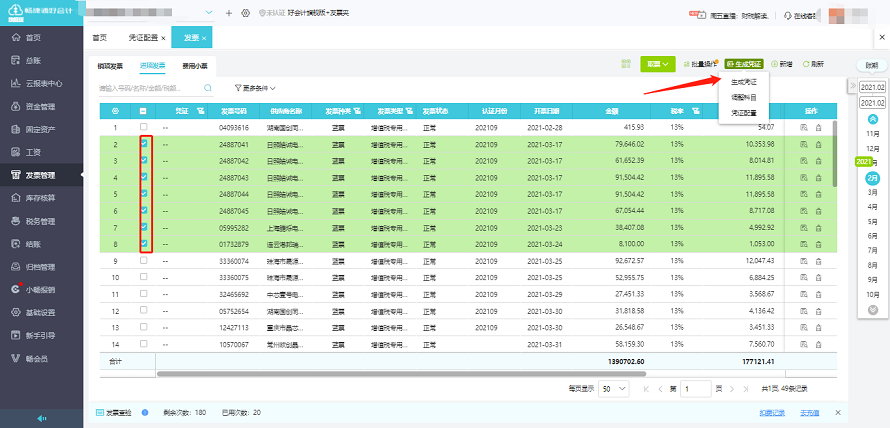Collapse the left sidebar arrow icon

click(43, 417)
